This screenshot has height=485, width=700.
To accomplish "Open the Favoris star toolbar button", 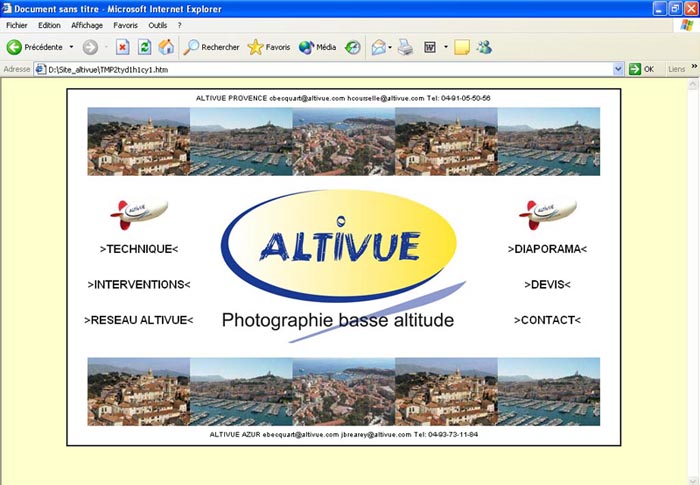I will (269, 47).
